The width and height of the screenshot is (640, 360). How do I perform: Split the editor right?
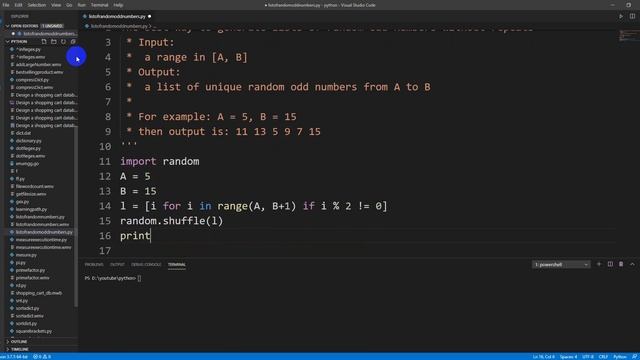(632, 16)
